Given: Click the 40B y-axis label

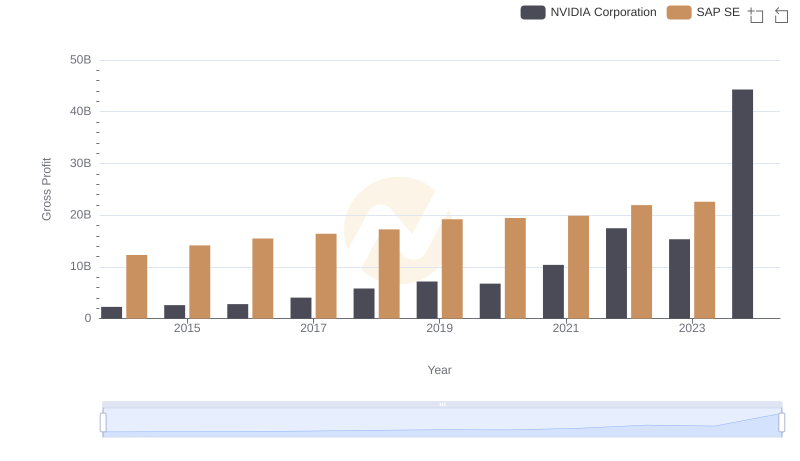Looking at the screenshot, I should click(x=81, y=111).
